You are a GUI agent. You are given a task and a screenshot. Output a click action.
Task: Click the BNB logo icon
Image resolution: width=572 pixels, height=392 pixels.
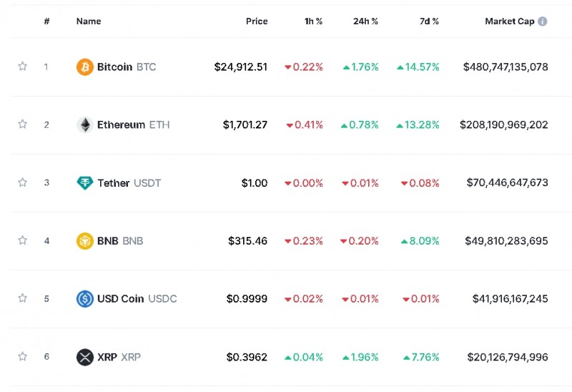click(x=84, y=241)
